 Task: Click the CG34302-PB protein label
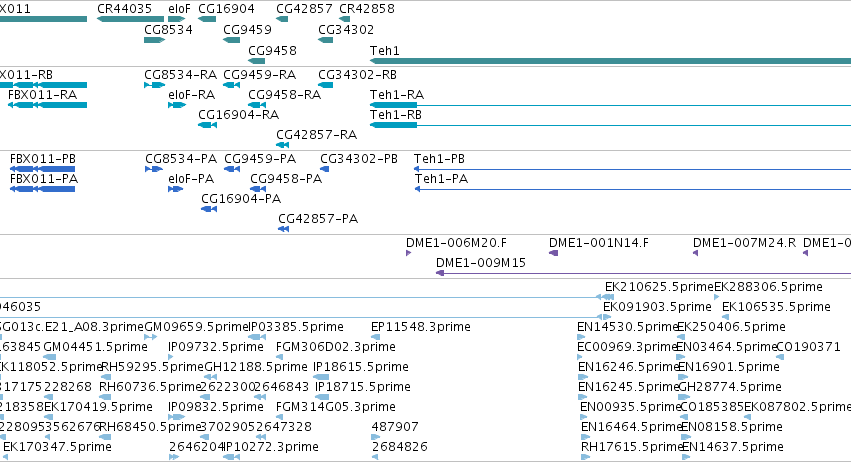tap(359, 159)
